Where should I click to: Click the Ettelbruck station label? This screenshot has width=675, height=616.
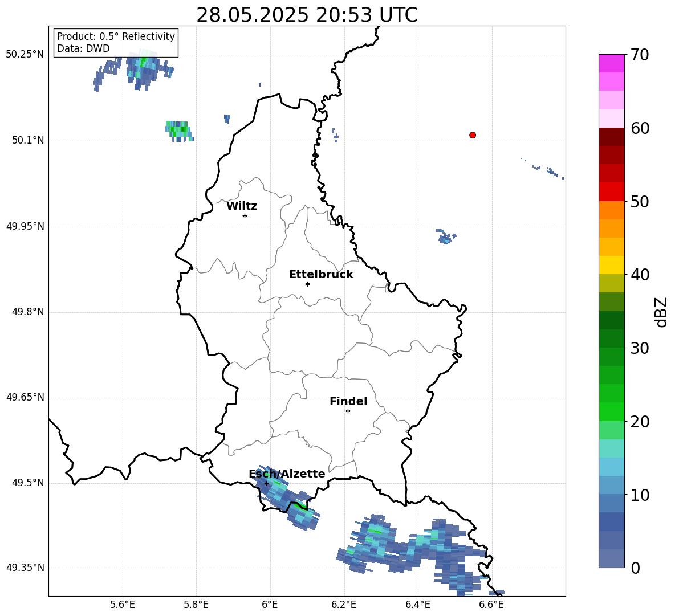[321, 275]
